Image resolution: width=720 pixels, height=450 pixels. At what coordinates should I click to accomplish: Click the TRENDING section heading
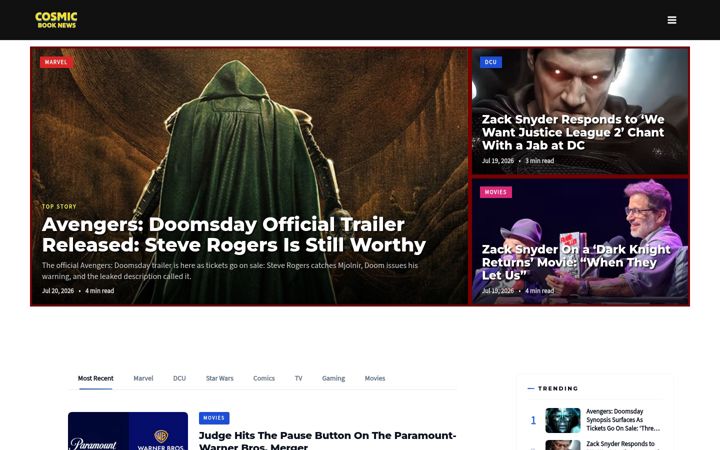pyautogui.click(x=558, y=388)
